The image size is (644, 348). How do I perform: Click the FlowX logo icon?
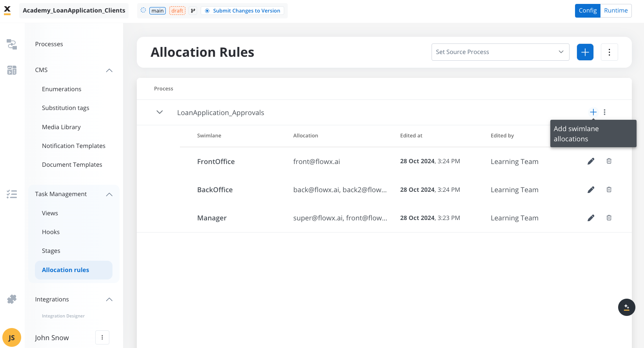pos(7,10)
